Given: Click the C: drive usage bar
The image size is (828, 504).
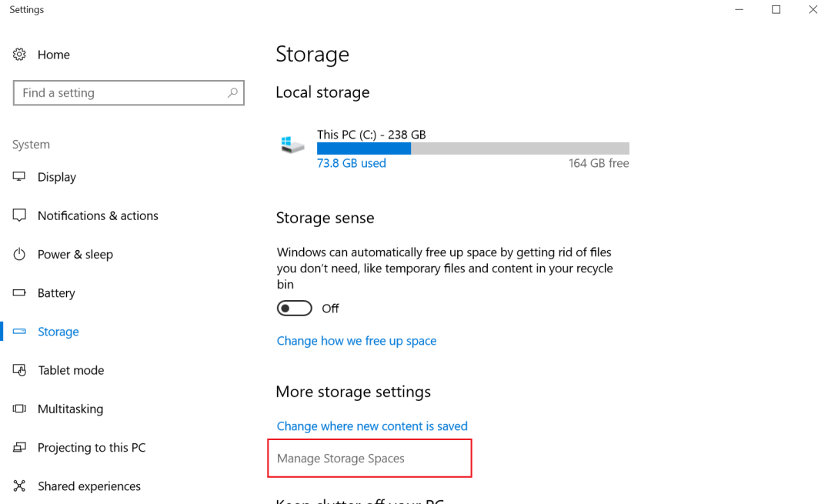Looking at the screenshot, I should pos(472,149).
